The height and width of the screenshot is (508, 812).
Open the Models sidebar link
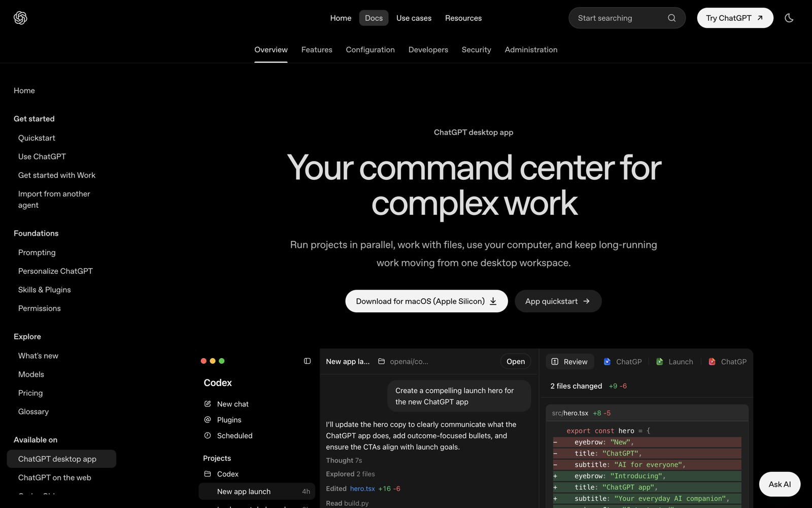point(31,374)
